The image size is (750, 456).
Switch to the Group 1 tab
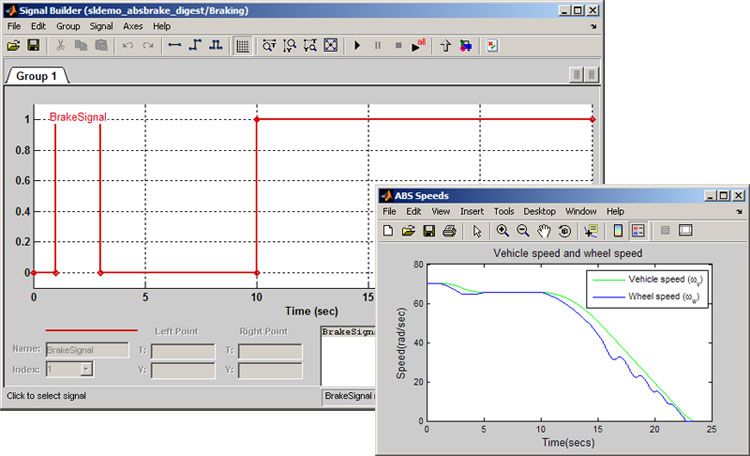pos(38,76)
